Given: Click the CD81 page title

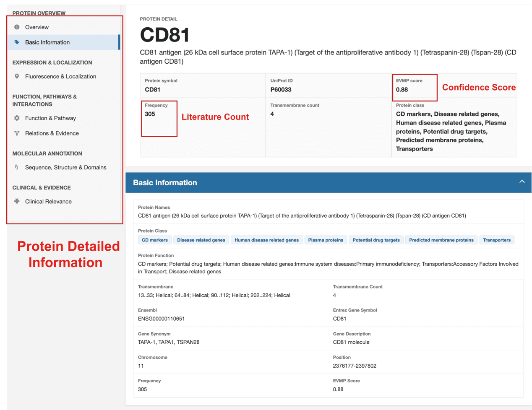Looking at the screenshot, I should click(164, 35).
